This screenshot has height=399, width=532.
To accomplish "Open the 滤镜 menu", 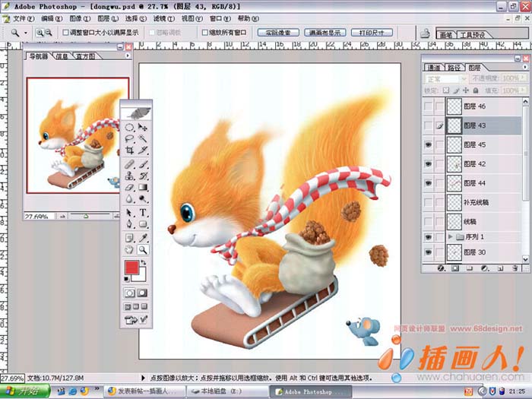I will pyautogui.click(x=164, y=18).
